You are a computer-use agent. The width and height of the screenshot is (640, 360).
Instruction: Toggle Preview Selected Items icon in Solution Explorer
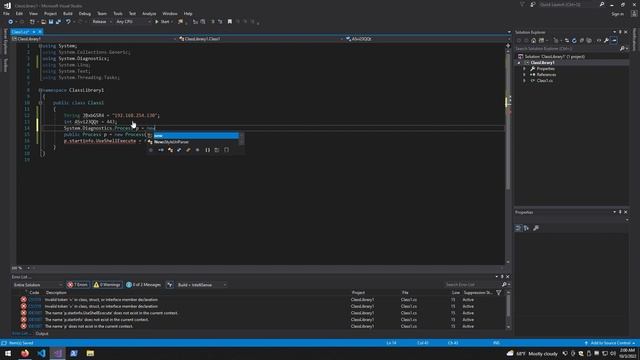coord(614,40)
